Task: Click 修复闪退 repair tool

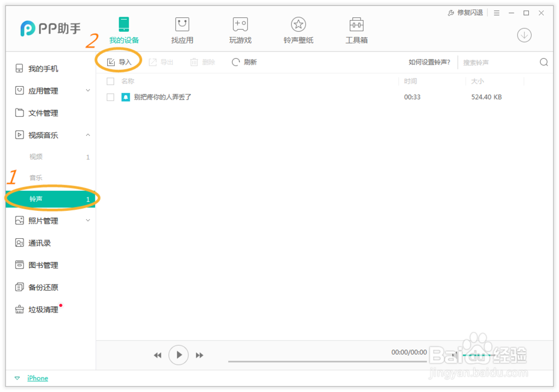Action: [465, 13]
